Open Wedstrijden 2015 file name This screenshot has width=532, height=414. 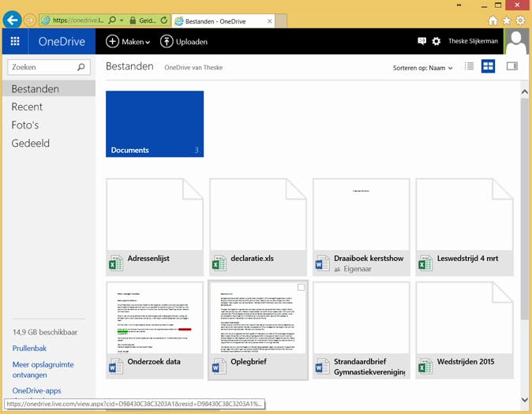coord(466,361)
